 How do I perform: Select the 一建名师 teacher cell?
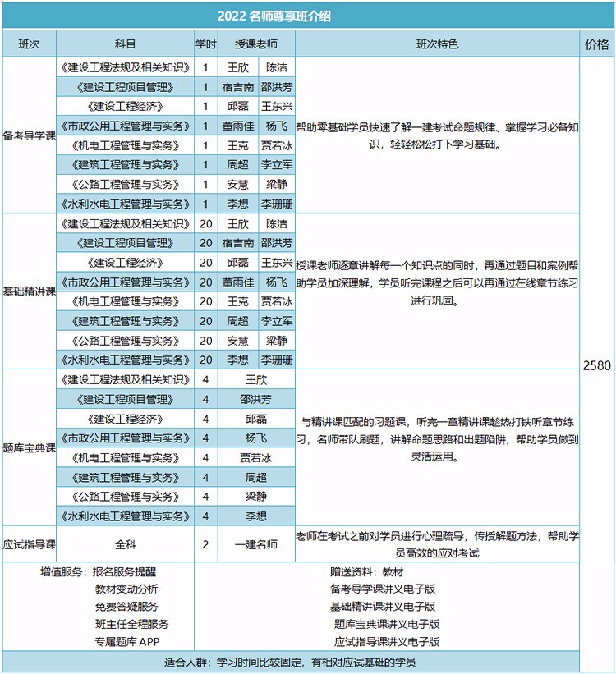coord(256,544)
